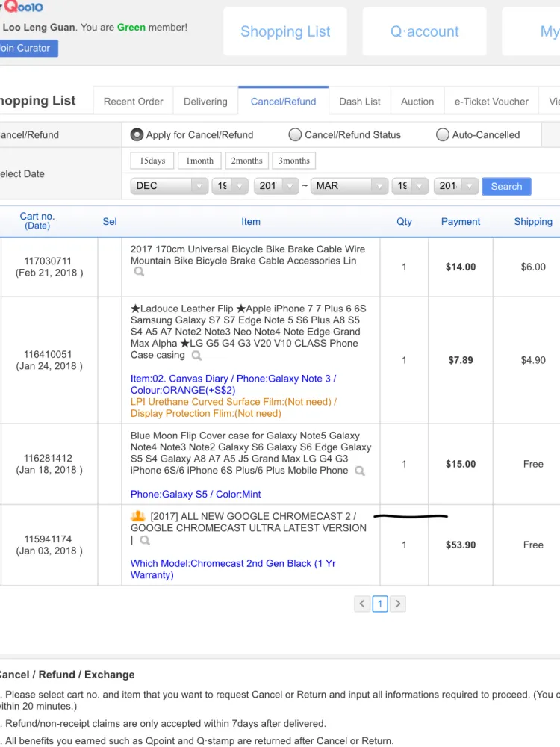
Task: Open the Q·account section
Action: (x=424, y=31)
